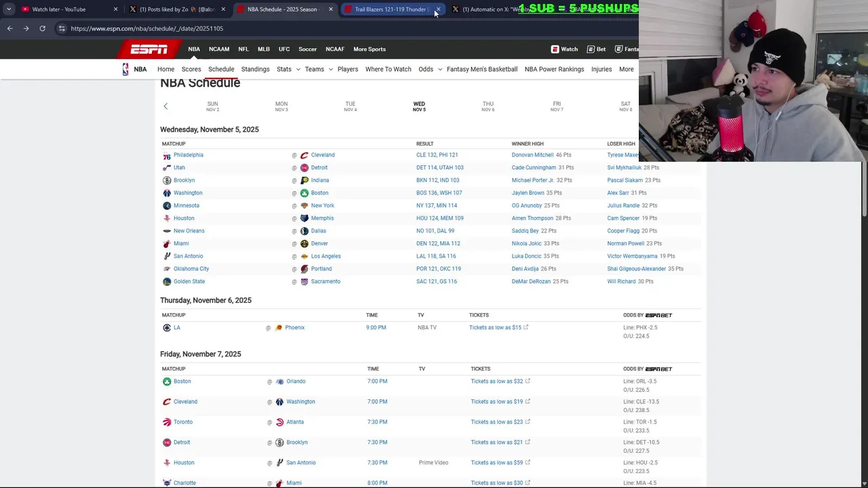868x488 pixels.
Task: Open Shai Gilgeous-Alexander's player link
Action: tap(636, 269)
